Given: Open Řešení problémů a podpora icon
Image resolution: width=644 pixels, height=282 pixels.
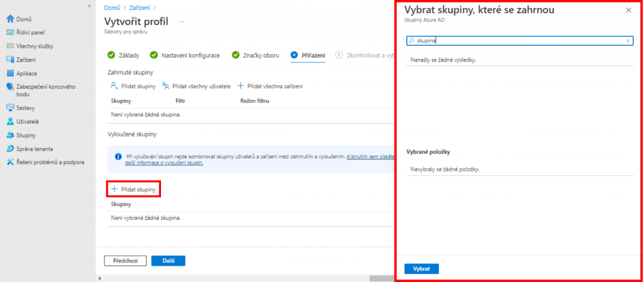Looking at the screenshot, I should [10, 162].
